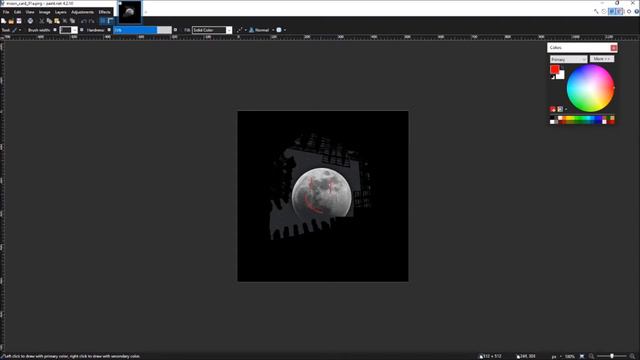This screenshot has width=640, height=360.
Task: Click the More >> button
Action: [x=602, y=59]
